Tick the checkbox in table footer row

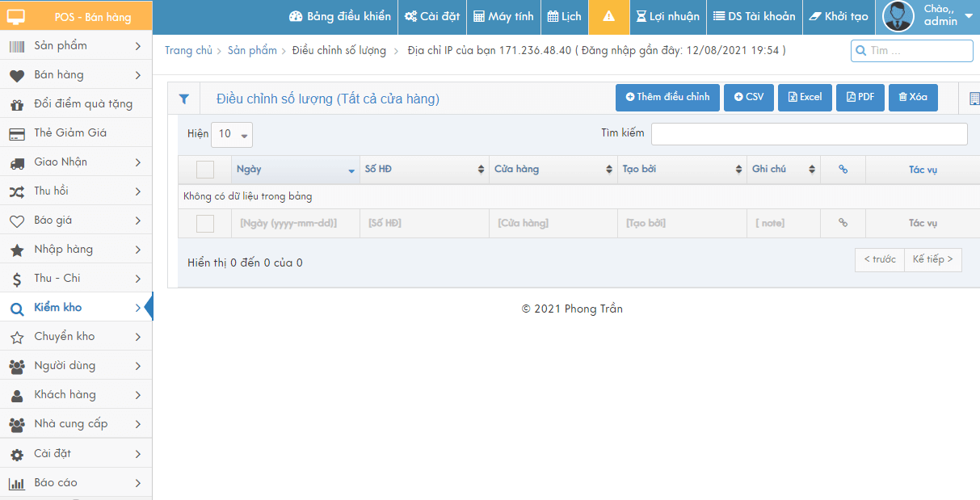pyautogui.click(x=205, y=224)
